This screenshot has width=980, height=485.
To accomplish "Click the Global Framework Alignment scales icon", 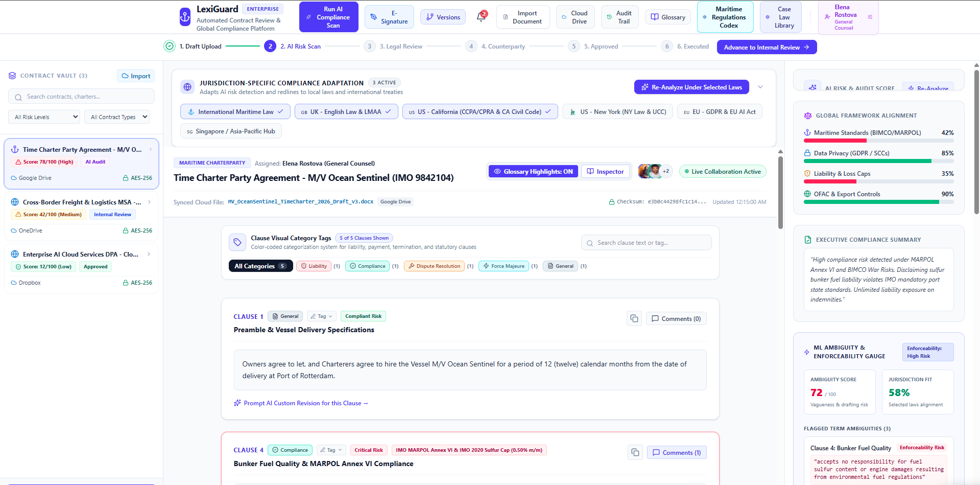I will (808, 116).
